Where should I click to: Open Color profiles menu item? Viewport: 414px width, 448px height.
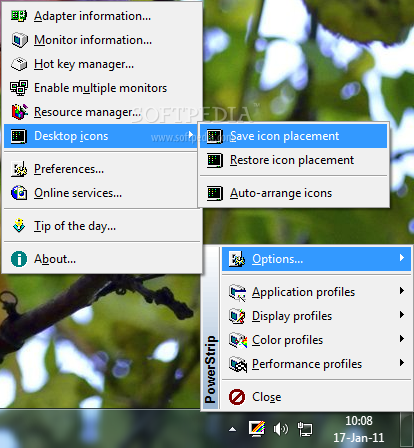tap(316, 340)
